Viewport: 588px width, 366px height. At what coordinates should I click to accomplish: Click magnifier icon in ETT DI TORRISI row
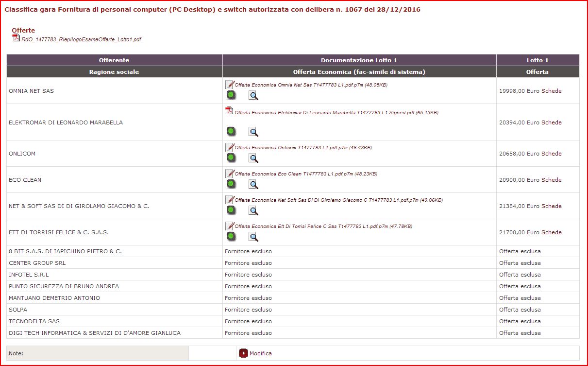253,237
